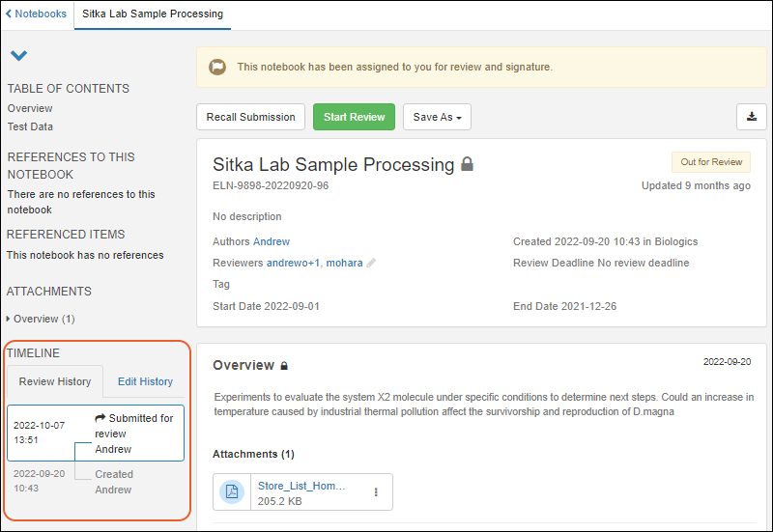
Task: Click the lock icon next to notebook title
Action: point(468,165)
